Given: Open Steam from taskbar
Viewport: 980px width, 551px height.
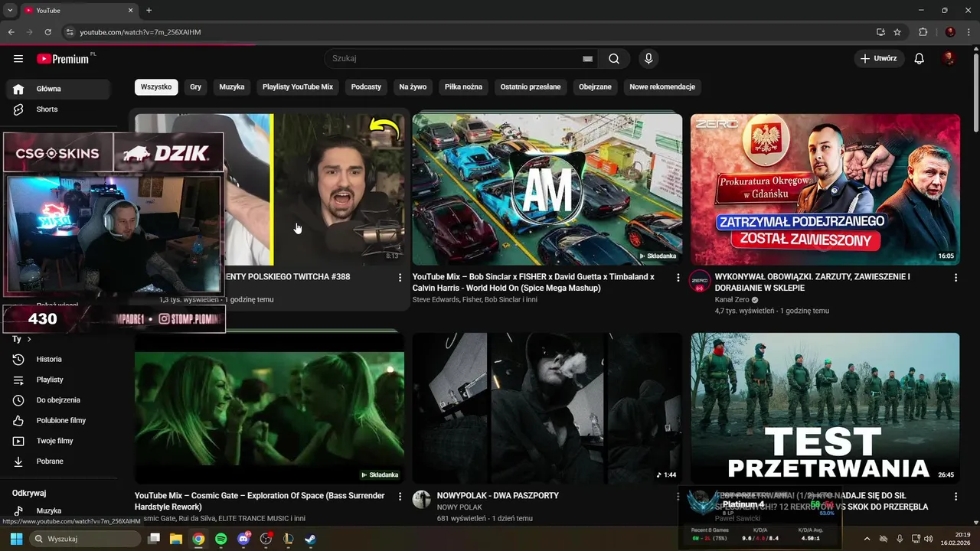Looking at the screenshot, I should point(310,539).
